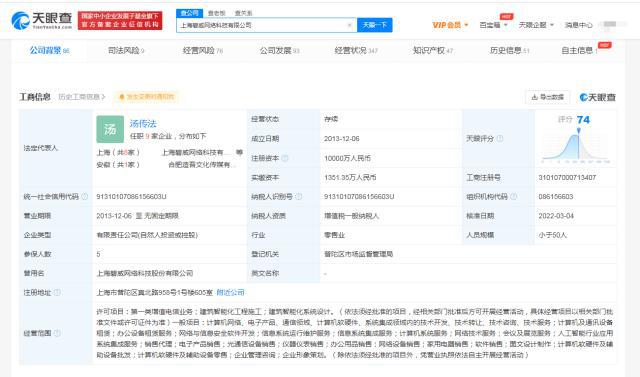Click the 增值税一般纳税人 value
The image size is (640, 377).
(x=351, y=216)
